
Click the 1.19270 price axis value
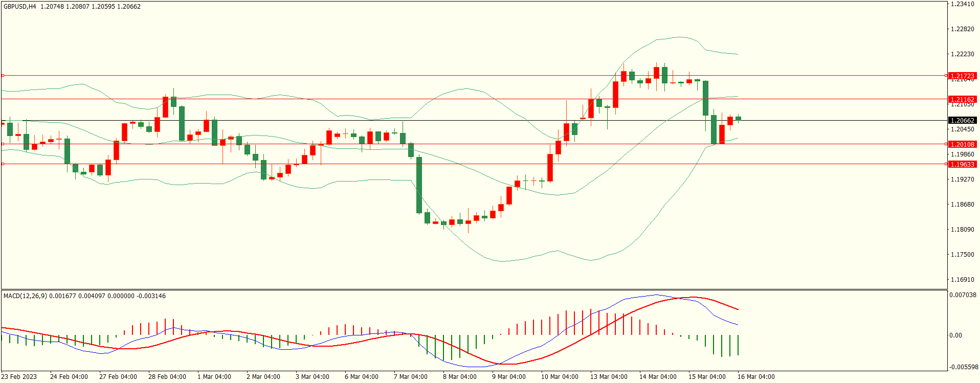[962, 179]
